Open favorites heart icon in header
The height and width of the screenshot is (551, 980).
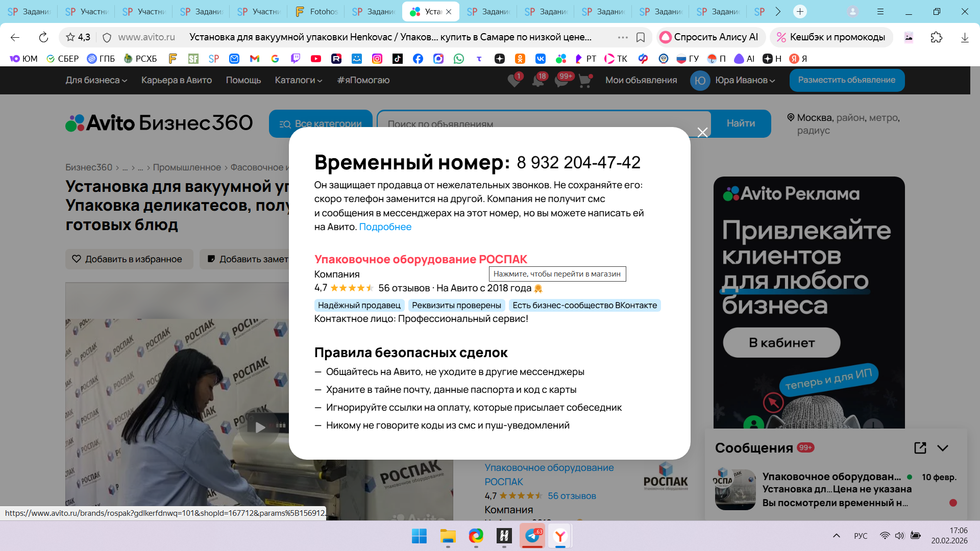514,81
